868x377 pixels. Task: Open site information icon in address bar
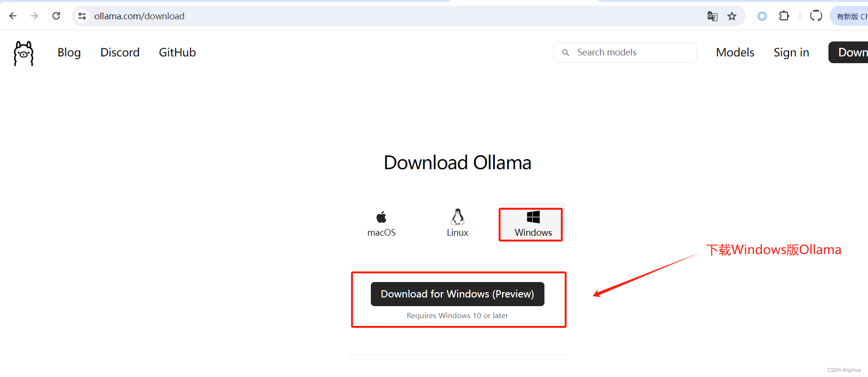(82, 16)
